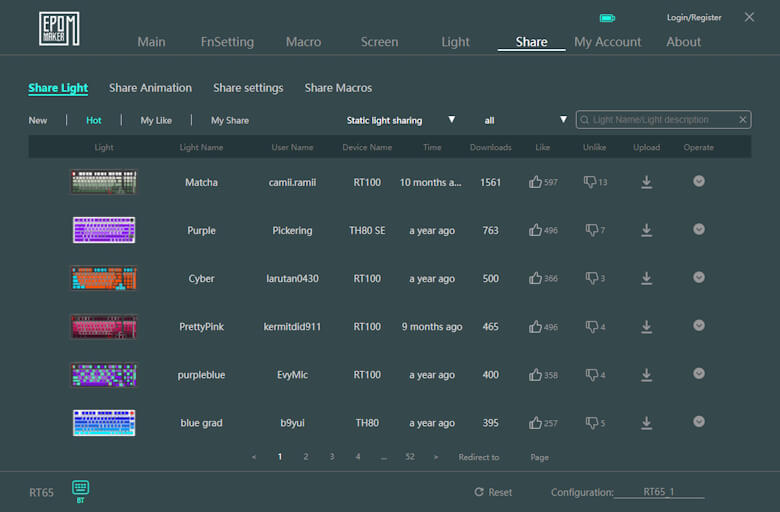Download the Matcha light profile
Screen dimensions: 780x512
point(646,182)
